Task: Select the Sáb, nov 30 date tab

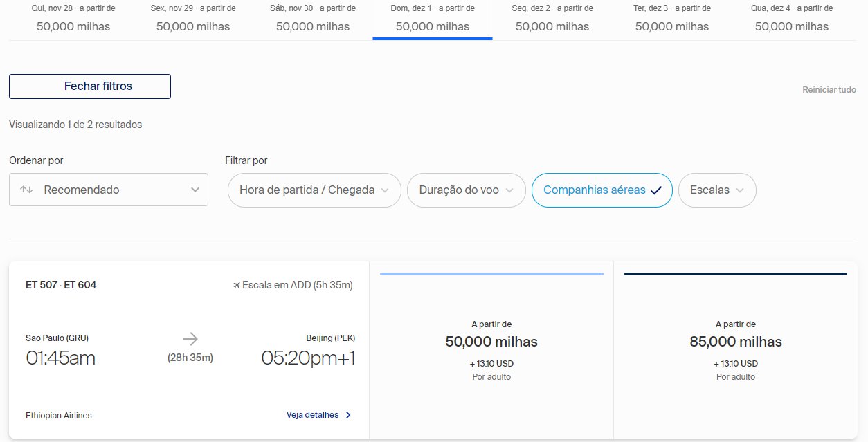Action: coord(313,19)
